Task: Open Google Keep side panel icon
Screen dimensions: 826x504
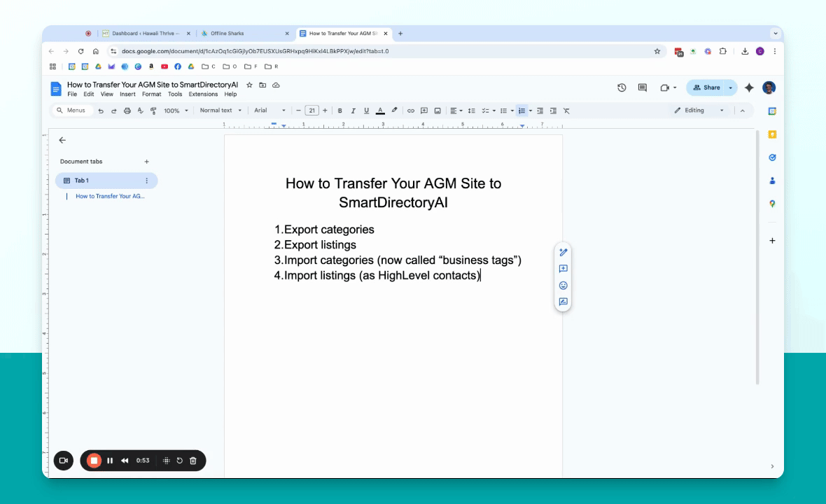Action: tap(772, 134)
